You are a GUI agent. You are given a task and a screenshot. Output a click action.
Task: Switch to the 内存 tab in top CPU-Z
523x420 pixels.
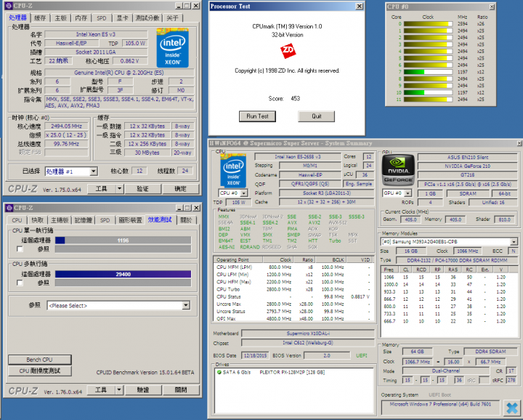pos(81,18)
